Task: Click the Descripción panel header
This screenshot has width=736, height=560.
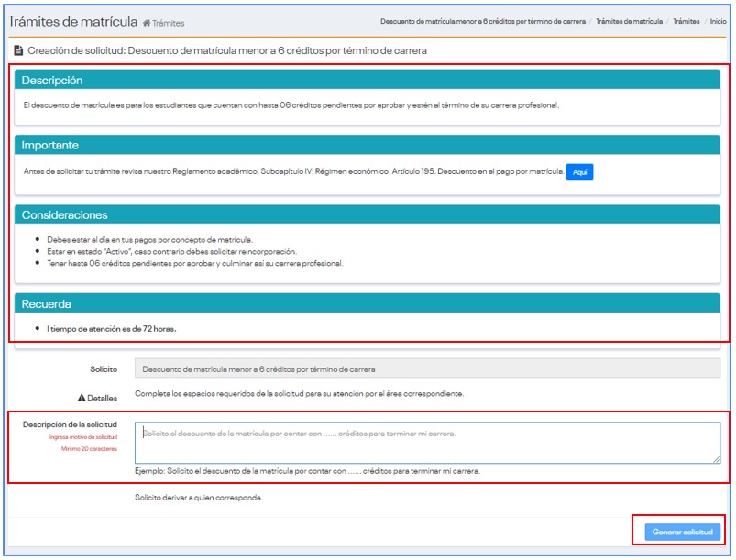Action: tap(368, 81)
